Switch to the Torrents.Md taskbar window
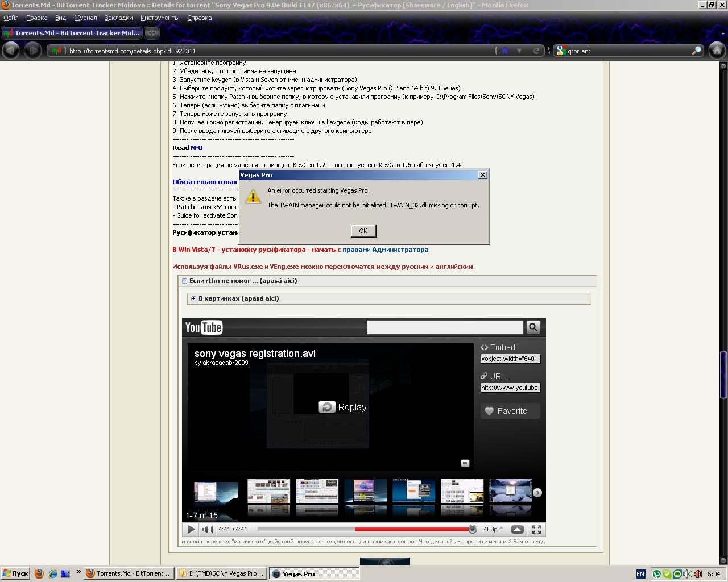728x582 pixels. click(129, 573)
